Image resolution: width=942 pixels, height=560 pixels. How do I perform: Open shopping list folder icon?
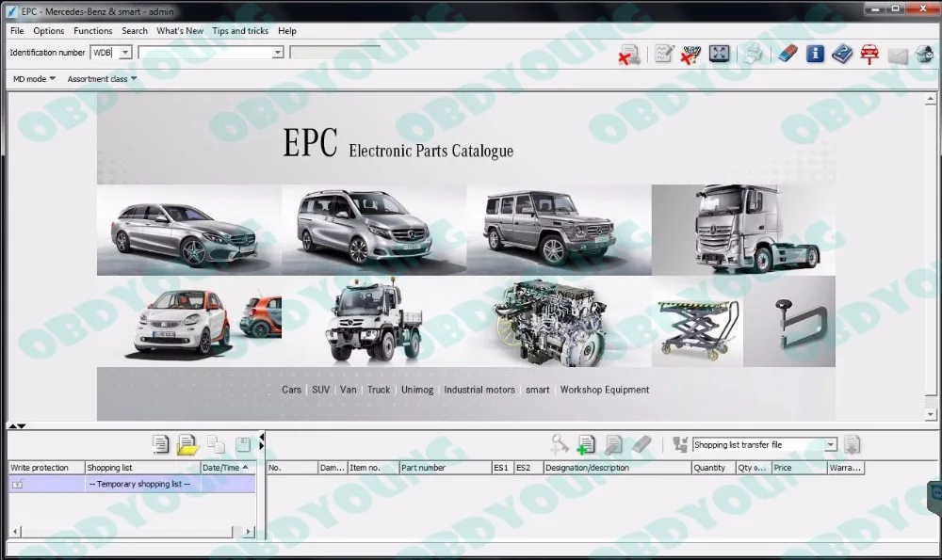[187, 445]
